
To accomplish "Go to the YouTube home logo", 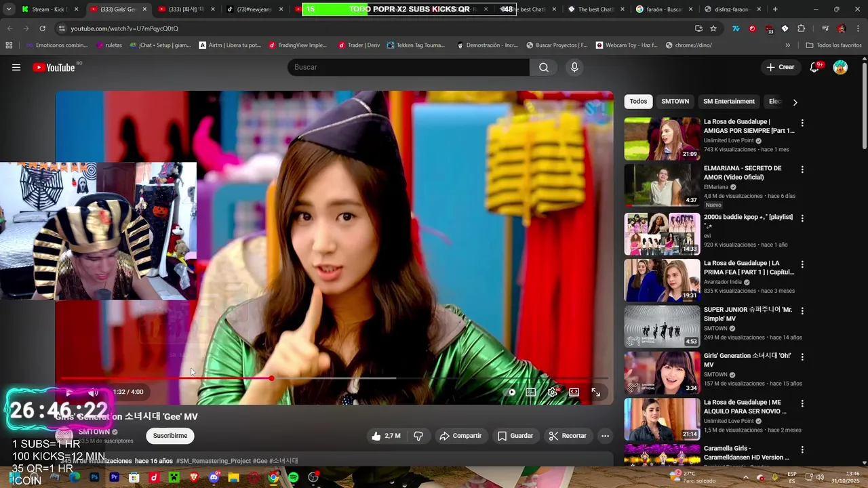I will 54,67.
